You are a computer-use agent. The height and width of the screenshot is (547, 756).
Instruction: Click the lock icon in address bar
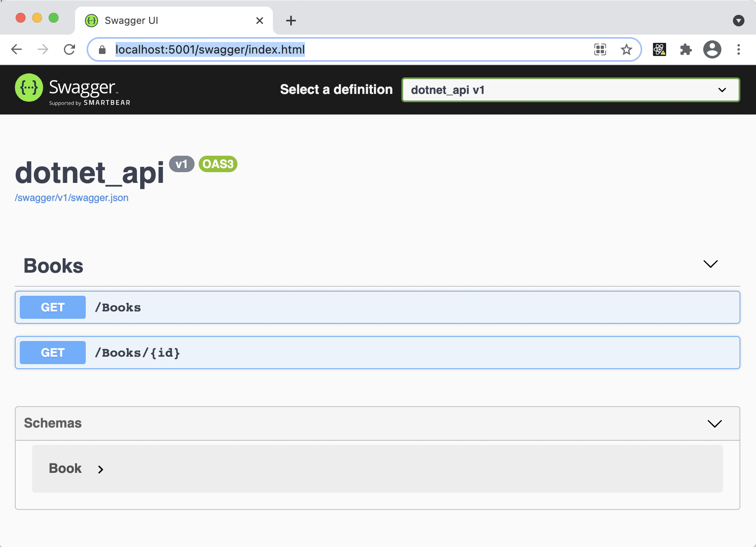click(102, 50)
